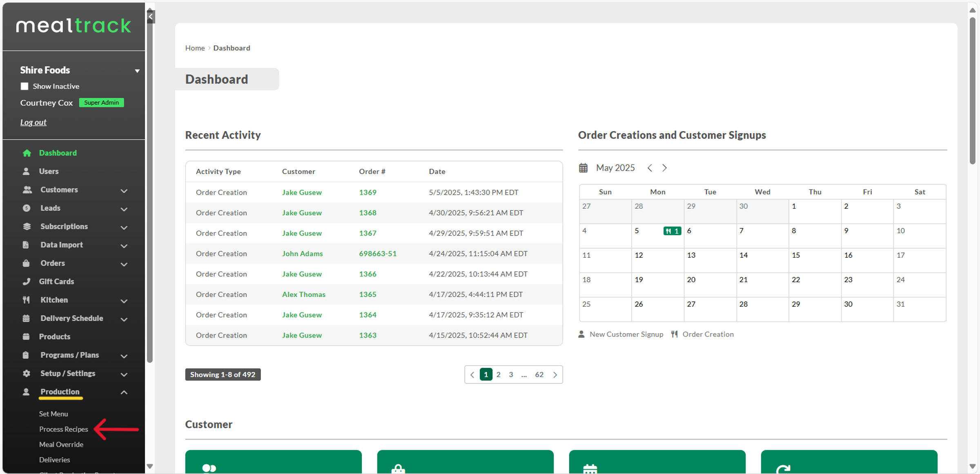Click the order badge on May 5
This screenshot has width=980, height=474.
click(x=672, y=231)
